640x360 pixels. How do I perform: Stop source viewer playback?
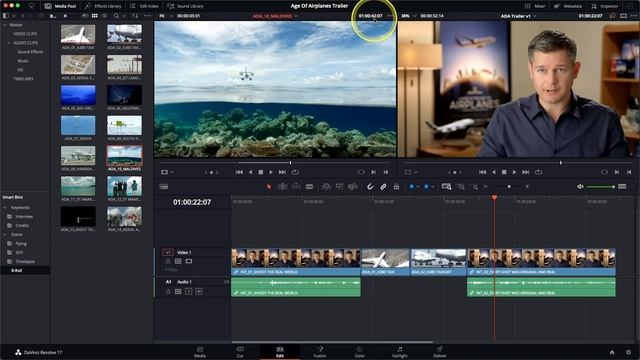[261, 172]
